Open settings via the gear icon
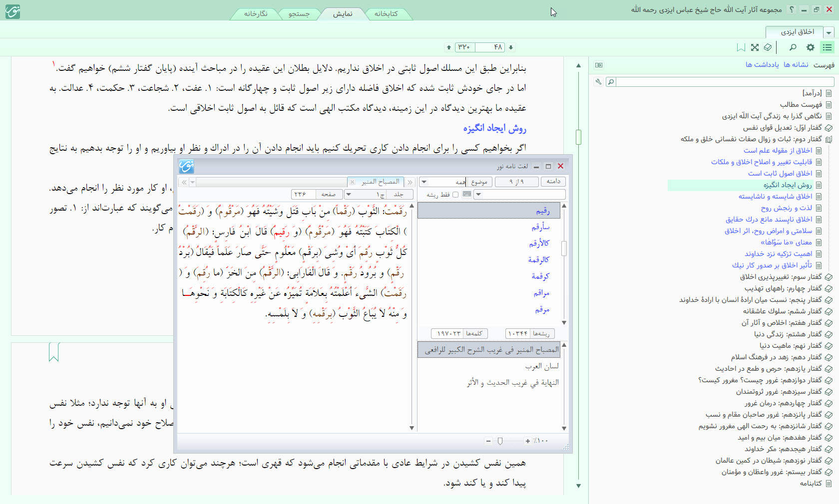Viewport: 839px width, 504px height. click(810, 47)
